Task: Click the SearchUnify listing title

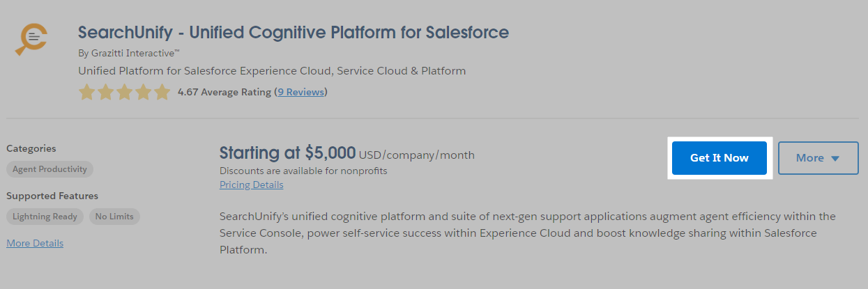Action: click(x=294, y=32)
